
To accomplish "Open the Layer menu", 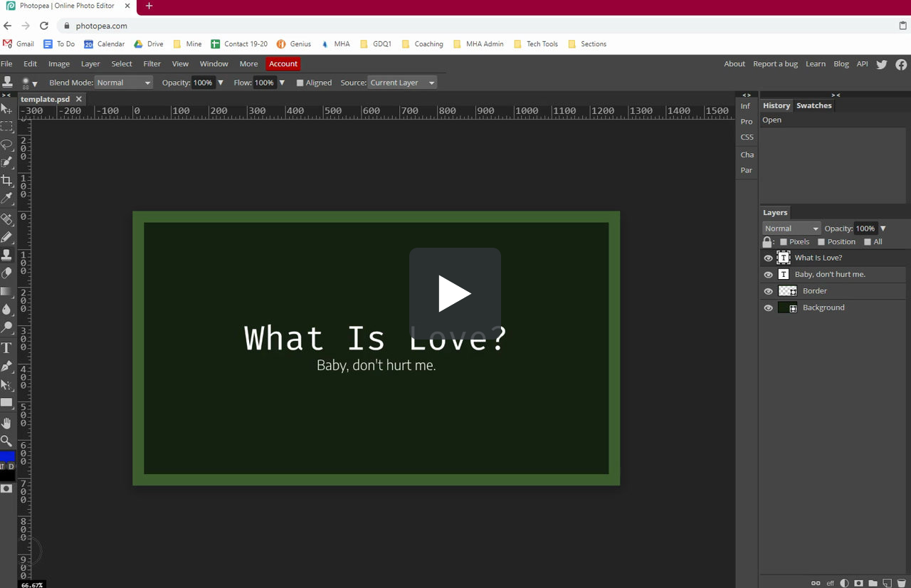I will [x=90, y=64].
